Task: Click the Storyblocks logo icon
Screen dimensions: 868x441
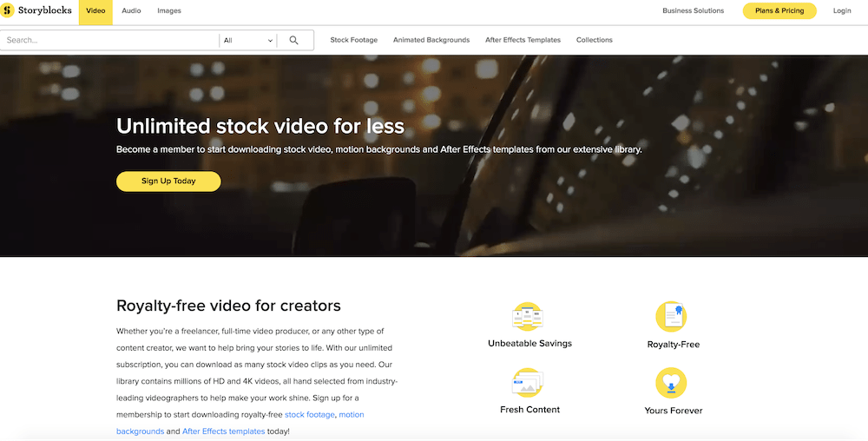Action: click(x=9, y=11)
